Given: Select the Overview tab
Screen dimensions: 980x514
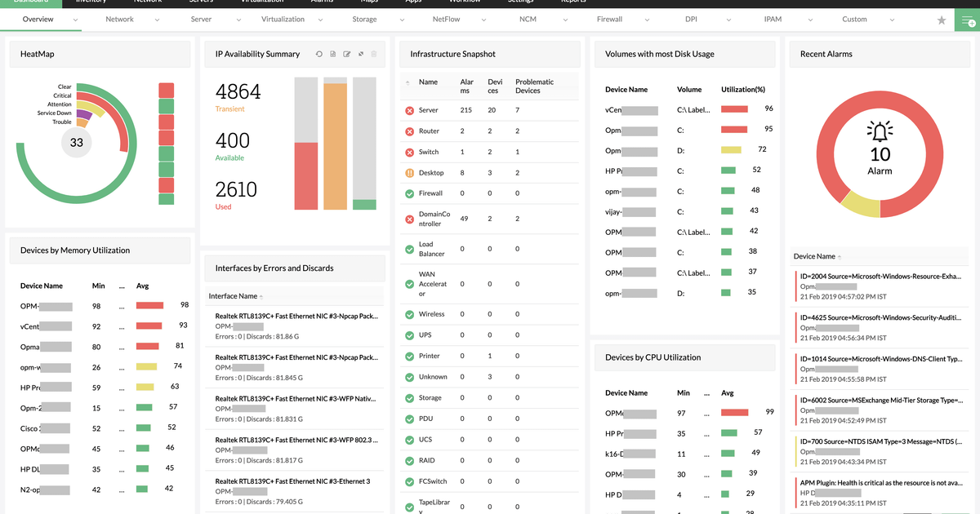Looking at the screenshot, I should [38, 19].
